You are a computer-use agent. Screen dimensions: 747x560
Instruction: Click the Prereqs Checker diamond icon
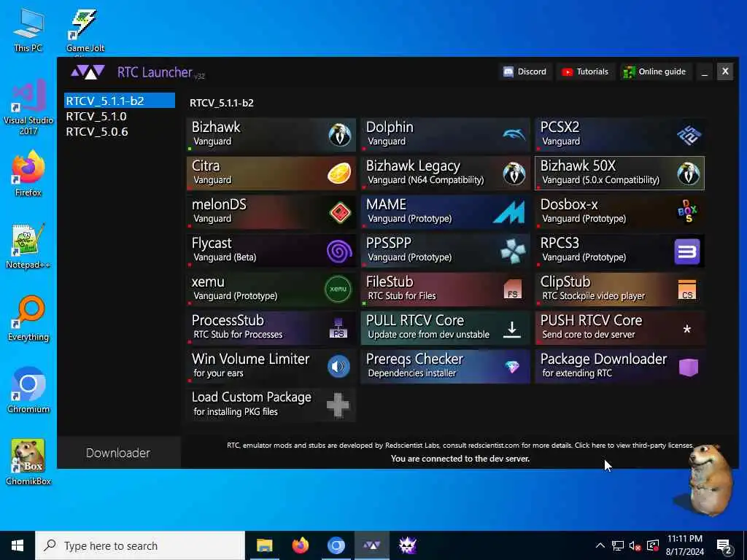pos(513,367)
